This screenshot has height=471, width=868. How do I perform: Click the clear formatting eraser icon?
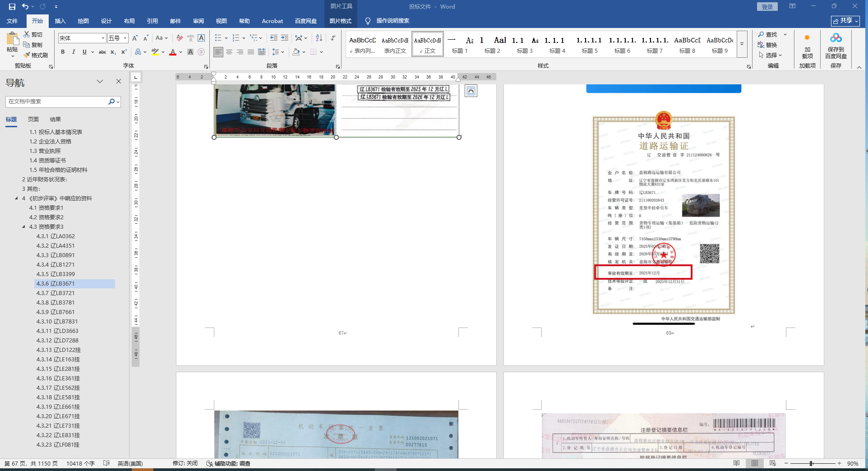pos(180,38)
